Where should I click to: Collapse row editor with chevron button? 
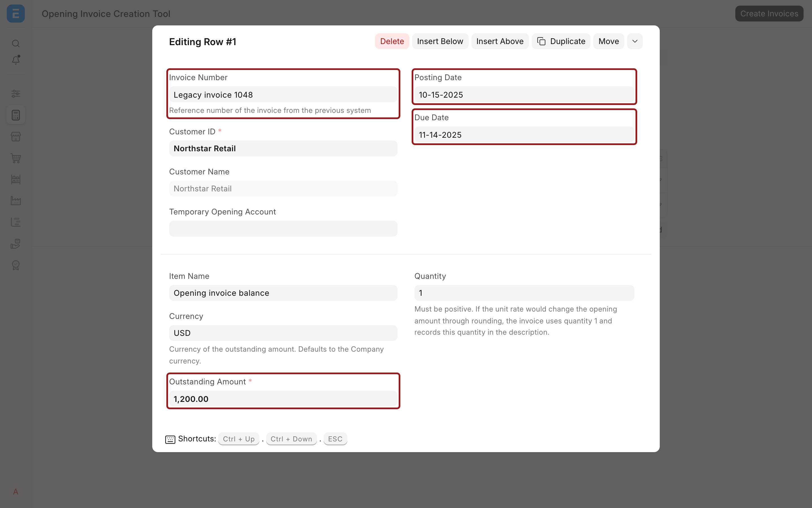pyautogui.click(x=634, y=41)
